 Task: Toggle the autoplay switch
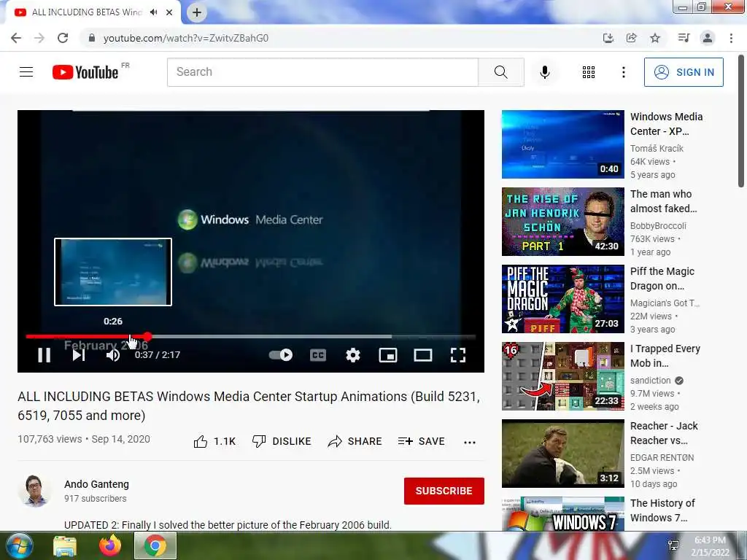click(281, 355)
